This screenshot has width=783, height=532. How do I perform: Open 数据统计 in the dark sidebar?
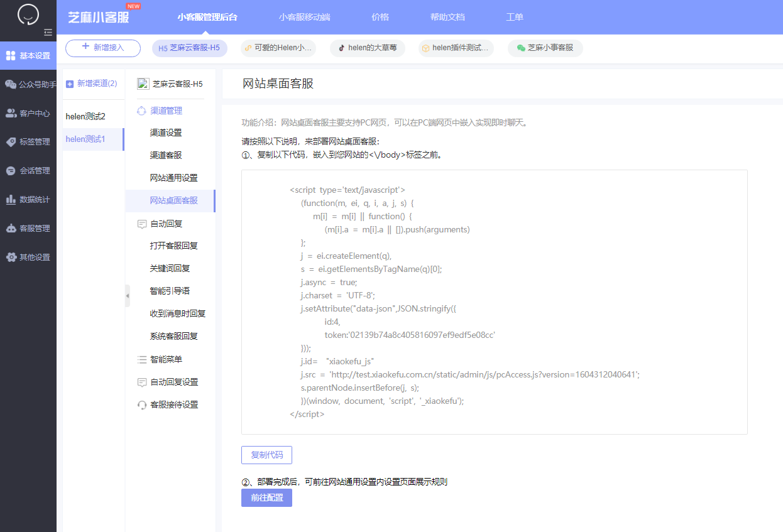point(28,200)
